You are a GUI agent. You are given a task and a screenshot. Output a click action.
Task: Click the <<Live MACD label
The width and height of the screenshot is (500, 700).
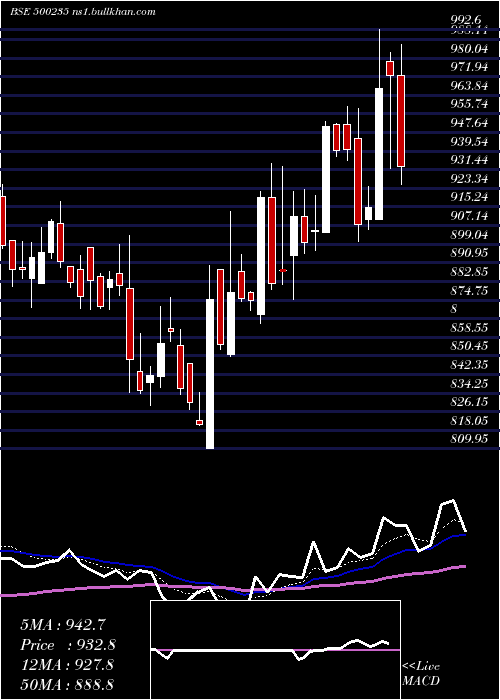pyautogui.click(x=421, y=673)
